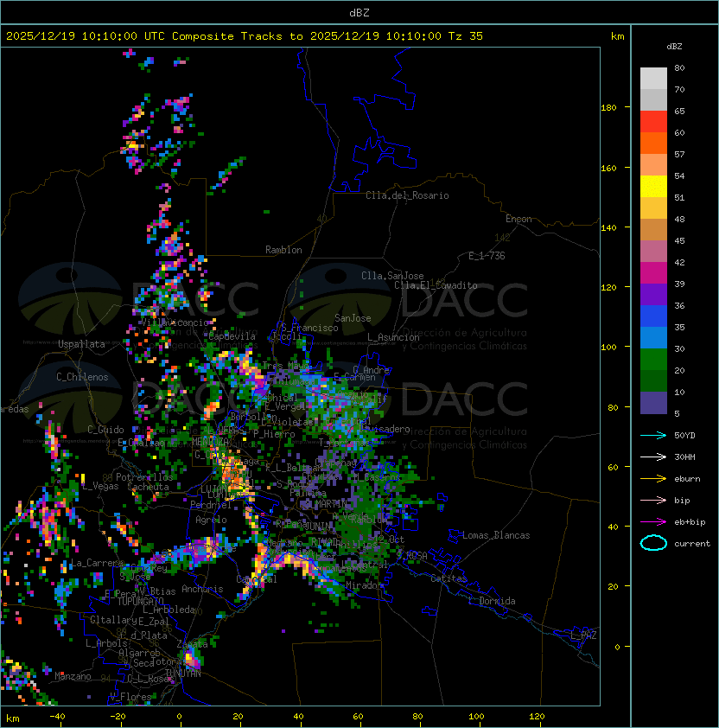The width and height of the screenshot is (719, 728).
Task: Pick the slate 5-10 dBZ swatch
Action: (x=653, y=403)
